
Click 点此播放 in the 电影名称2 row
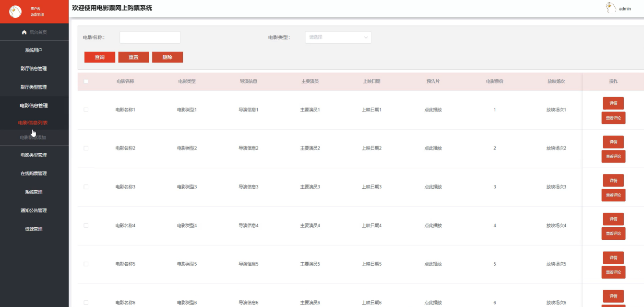tap(433, 148)
